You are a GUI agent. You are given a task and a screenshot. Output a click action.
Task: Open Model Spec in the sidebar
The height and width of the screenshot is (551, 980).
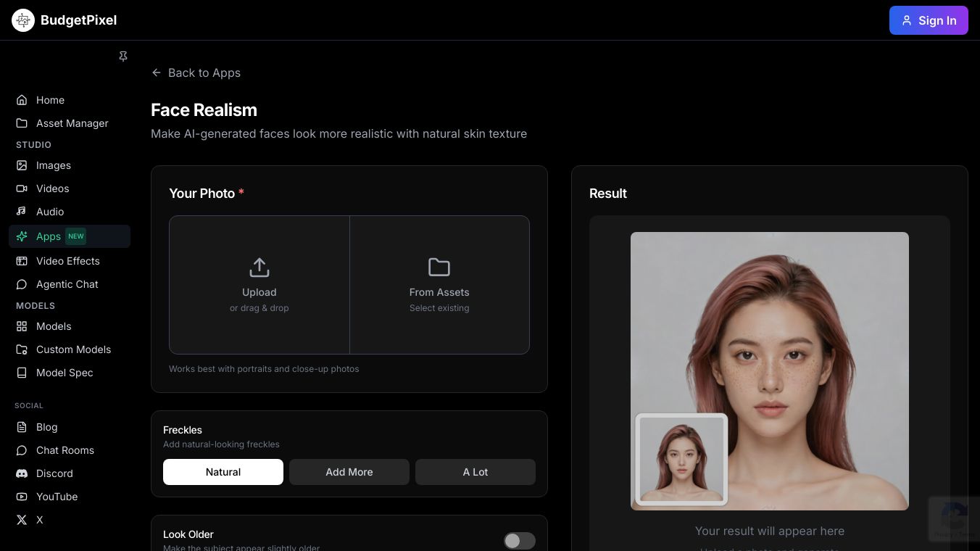(x=64, y=373)
